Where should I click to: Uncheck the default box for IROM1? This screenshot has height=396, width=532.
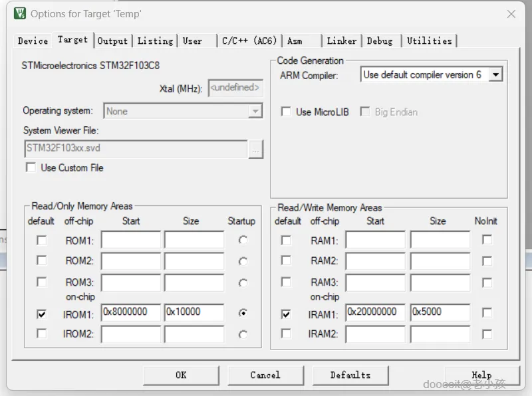(42, 314)
